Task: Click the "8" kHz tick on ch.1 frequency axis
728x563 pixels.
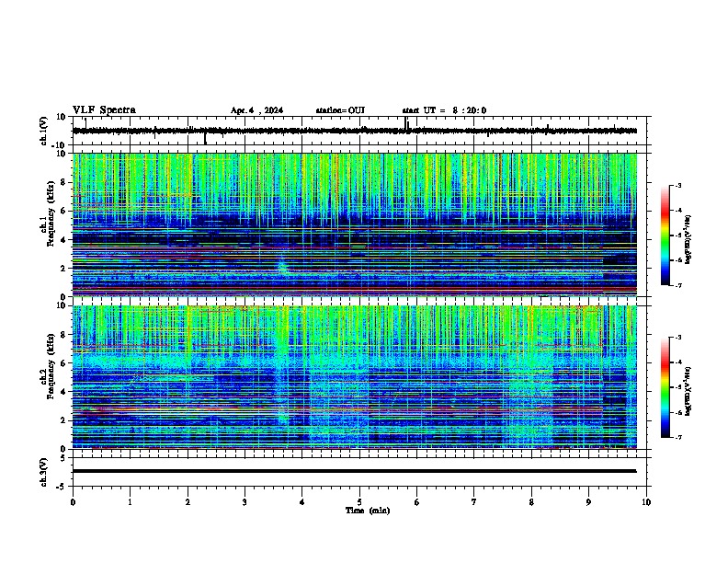Action: coord(64,182)
